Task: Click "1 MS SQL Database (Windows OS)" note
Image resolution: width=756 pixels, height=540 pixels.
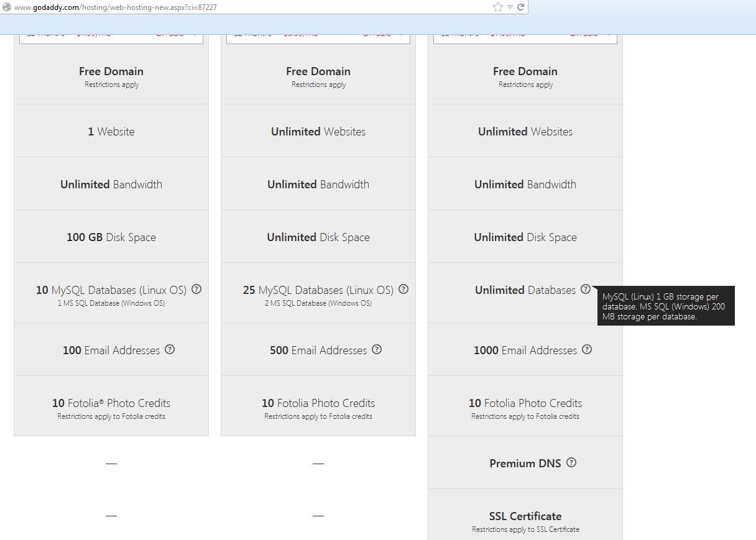Action: (x=111, y=303)
